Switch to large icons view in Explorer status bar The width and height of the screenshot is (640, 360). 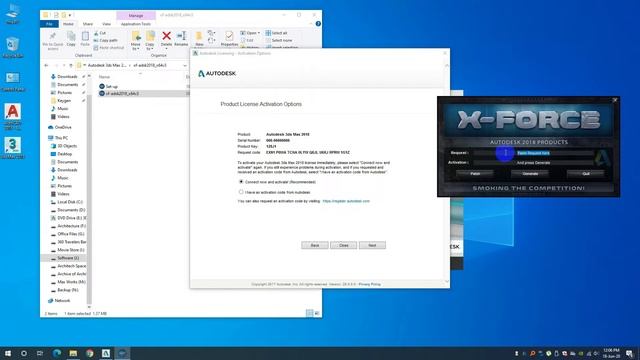coord(317,313)
